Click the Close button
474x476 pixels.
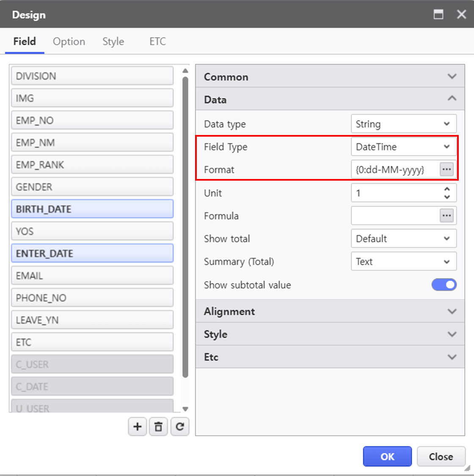pos(441,456)
